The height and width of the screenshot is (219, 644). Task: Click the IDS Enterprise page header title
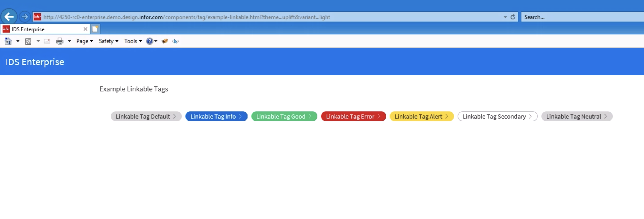coord(35,62)
